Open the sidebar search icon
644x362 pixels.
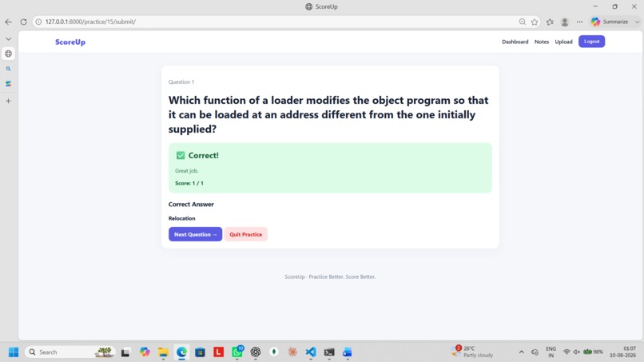pyautogui.click(x=8, y=69)
